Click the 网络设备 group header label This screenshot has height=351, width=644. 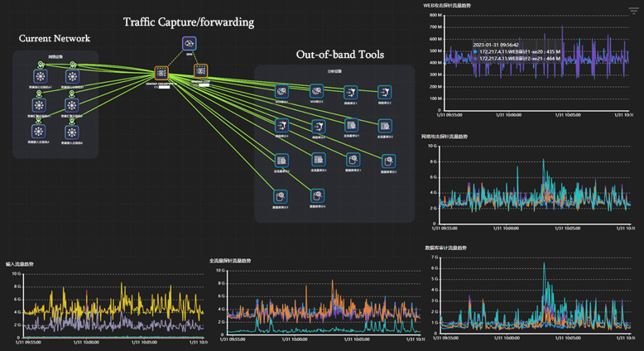point(55,57)
